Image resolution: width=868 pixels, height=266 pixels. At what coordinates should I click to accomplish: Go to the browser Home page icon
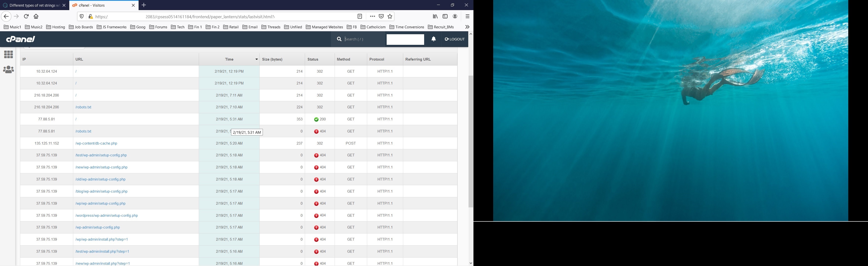click(x=36, y=17)
